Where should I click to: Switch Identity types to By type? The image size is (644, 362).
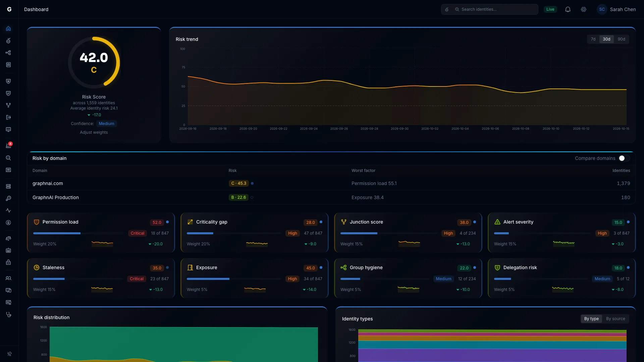click(591, 319)
